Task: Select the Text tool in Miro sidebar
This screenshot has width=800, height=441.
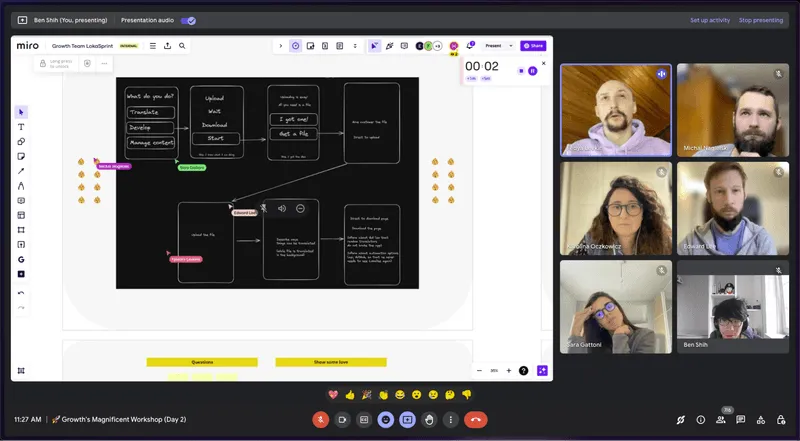Action: click(21, 127)
